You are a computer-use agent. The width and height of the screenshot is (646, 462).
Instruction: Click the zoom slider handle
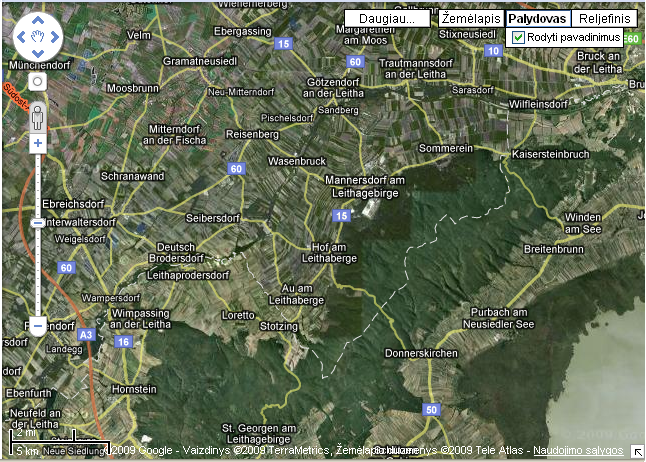tap(38, 223)
